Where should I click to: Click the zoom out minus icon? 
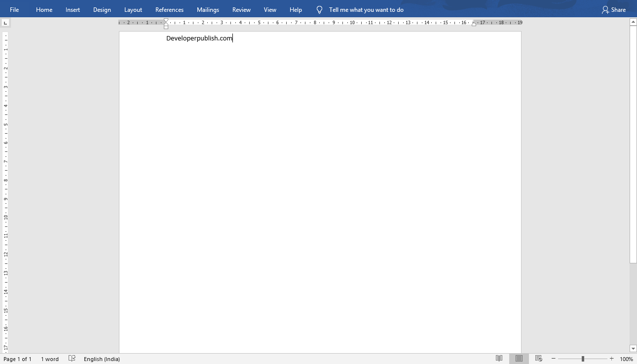pos(553,359)
